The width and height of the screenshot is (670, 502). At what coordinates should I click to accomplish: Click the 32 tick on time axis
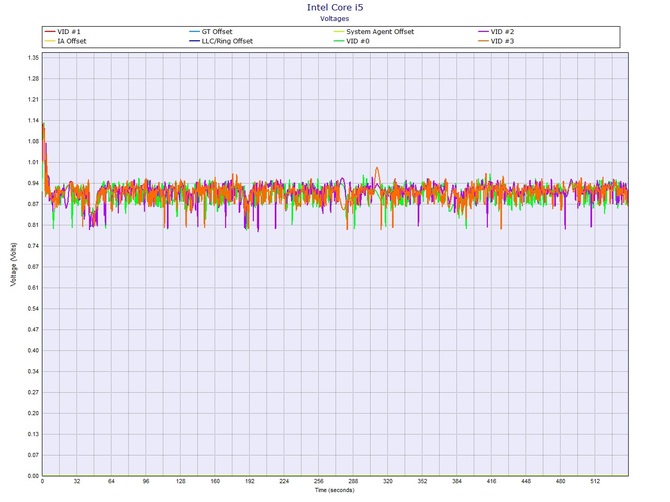click(x=77, y=481)
